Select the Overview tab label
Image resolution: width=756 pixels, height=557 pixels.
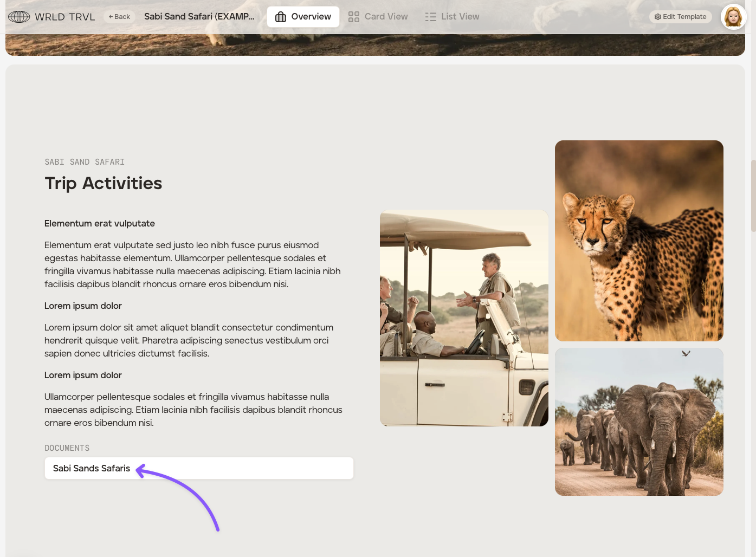(x=311, y=17)
